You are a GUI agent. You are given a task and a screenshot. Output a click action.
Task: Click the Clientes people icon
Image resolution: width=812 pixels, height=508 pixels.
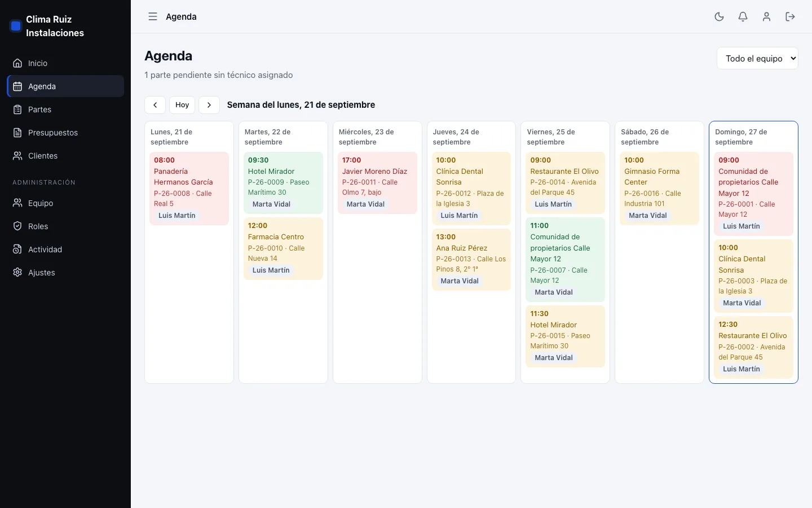pos(17,156)
